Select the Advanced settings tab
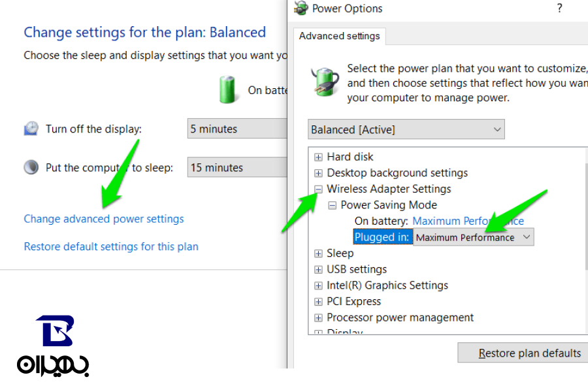 tap(339, 36)
